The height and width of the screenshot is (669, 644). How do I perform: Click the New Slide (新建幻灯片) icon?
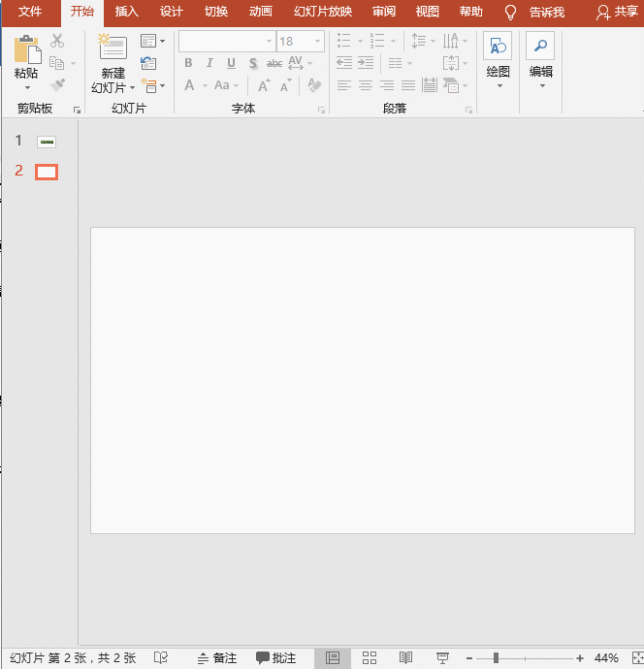(x=113, y=48)
